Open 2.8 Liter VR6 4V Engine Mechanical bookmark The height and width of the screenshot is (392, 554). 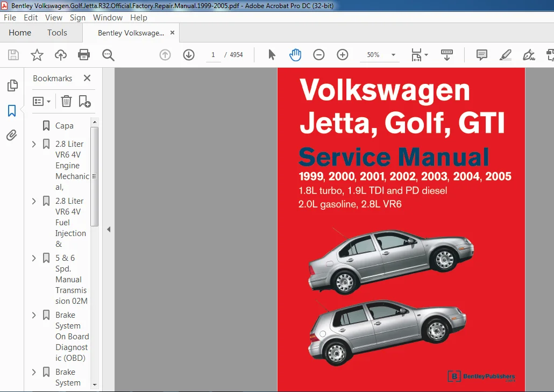(x=72, y=166)
